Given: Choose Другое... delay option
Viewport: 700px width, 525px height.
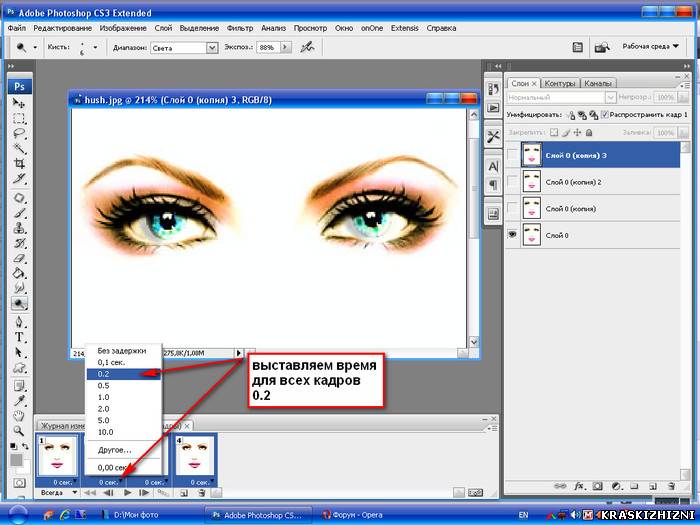Looking at the screenshot, I should tap(123, 450).
